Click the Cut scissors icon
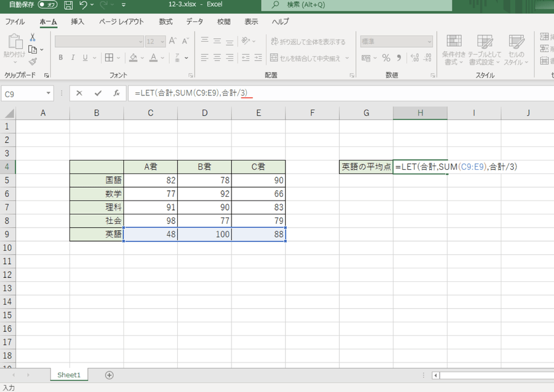This screenshot has height=392, width=554. coord(33,38)
